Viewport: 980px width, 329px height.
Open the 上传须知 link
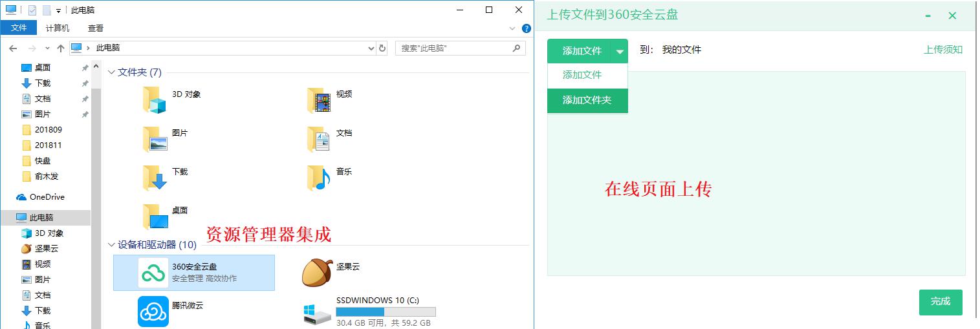click(943, 50)
